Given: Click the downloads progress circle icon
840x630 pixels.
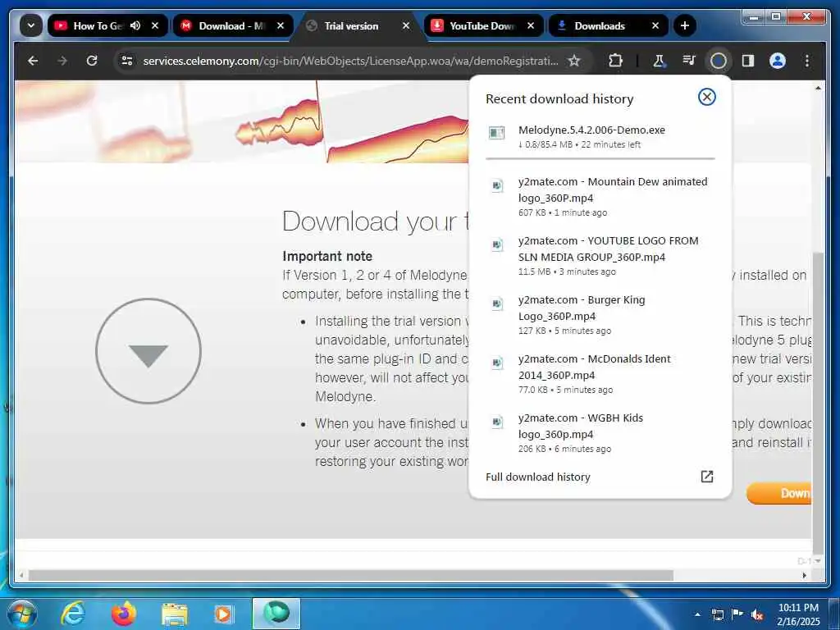Looking at the screenshot, I should coord(719,61).
